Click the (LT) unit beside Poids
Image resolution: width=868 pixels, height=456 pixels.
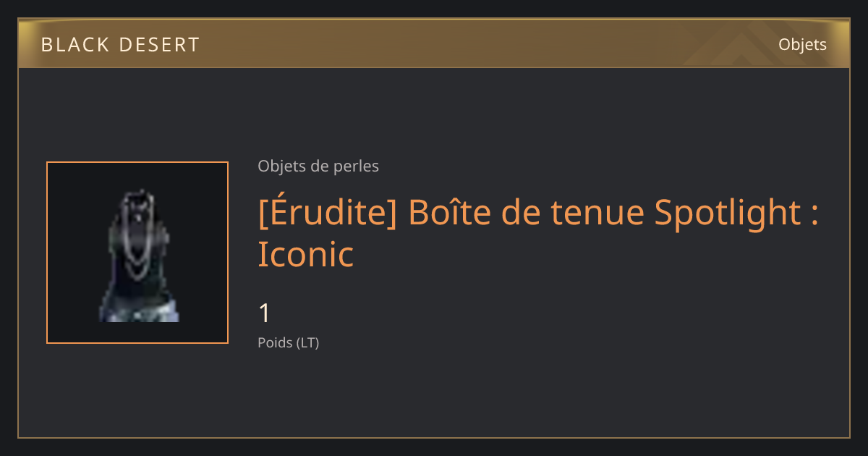tap(307, 343)
